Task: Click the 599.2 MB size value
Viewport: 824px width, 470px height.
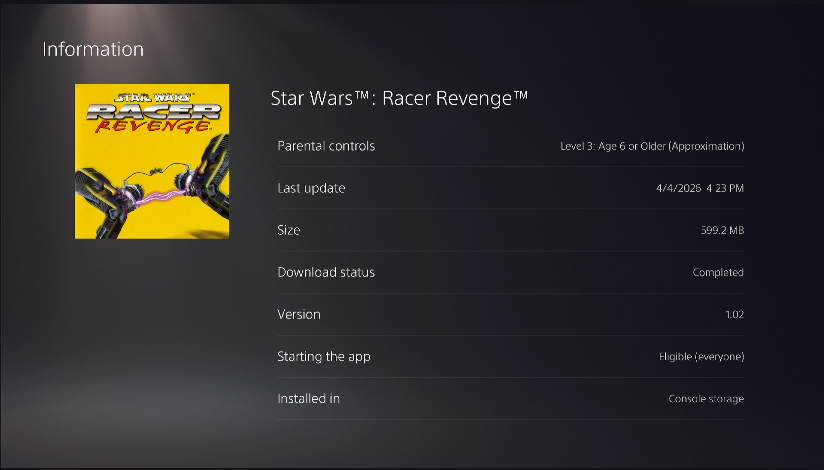Action: coord(722,230)
